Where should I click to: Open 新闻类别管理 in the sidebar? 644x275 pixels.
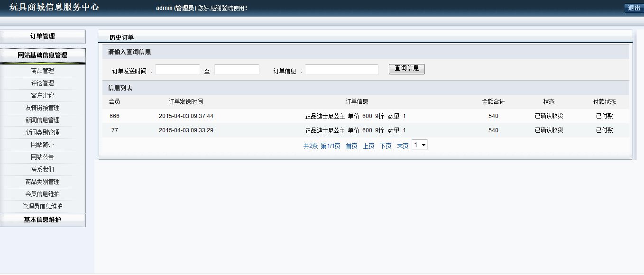coord(43,132)
